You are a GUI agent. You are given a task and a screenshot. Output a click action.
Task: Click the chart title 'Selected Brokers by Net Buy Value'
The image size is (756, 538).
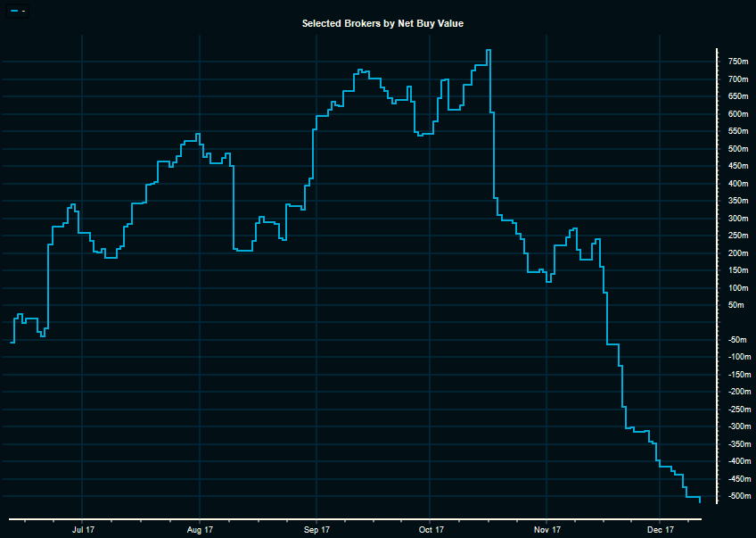coord(382,23)
